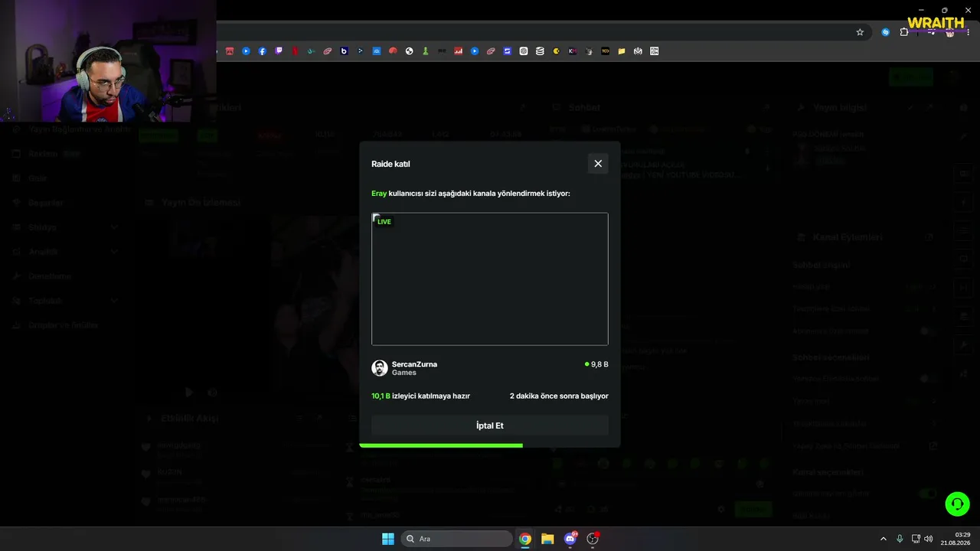Bookmark this page with the star icon
Image resolution: width=980 pixels, height=551 pixels.
tap(860, 32)
